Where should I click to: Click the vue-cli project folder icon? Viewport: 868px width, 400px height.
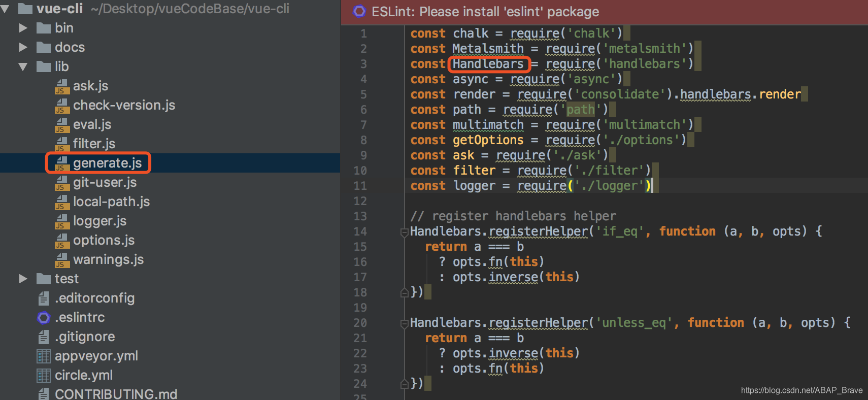tap(25, 9)
